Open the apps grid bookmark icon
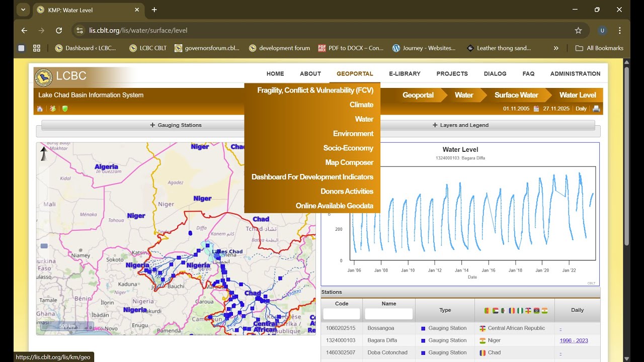Image resolution: width=644 pixels, height=362 pixels. point(37,48)
